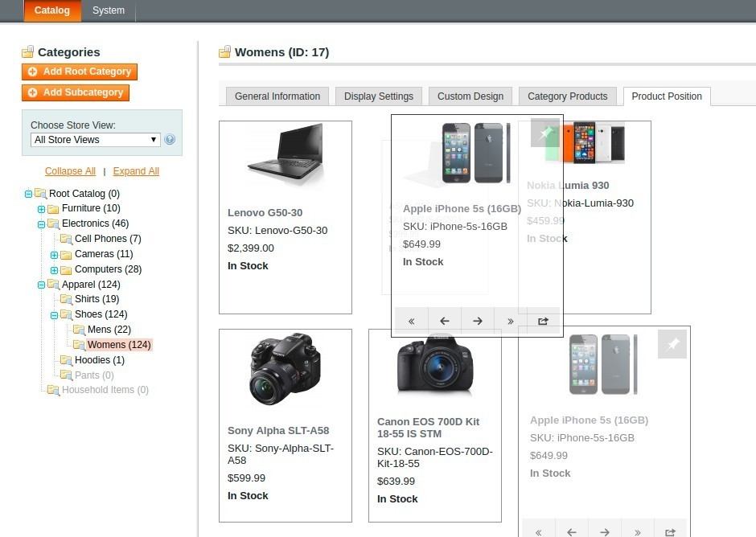
Task: Select the Shoes (124) category label
Action: pyautogui.click(x=101, y=314)
